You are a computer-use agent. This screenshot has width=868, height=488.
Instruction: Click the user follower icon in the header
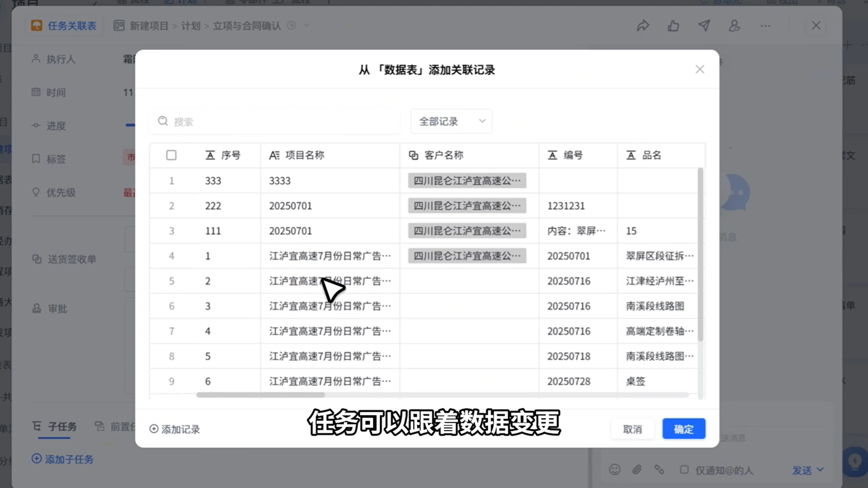[734, 26]
